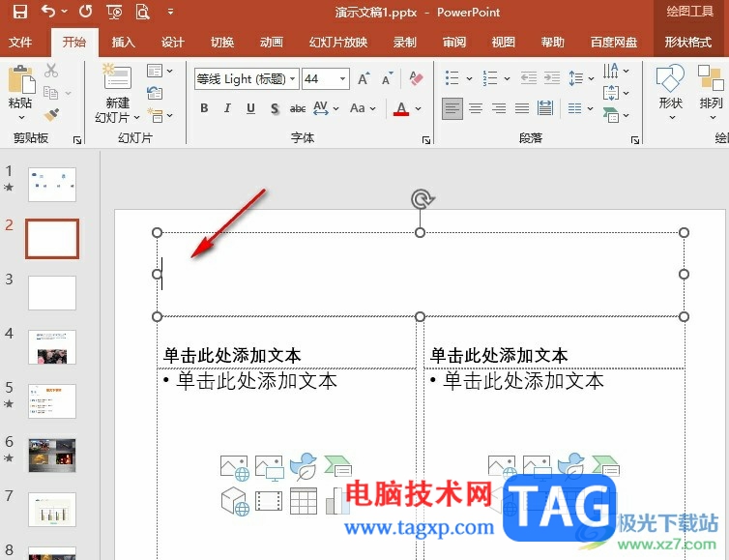
Task: Click the New Slide icon
Action: point(117,76)
